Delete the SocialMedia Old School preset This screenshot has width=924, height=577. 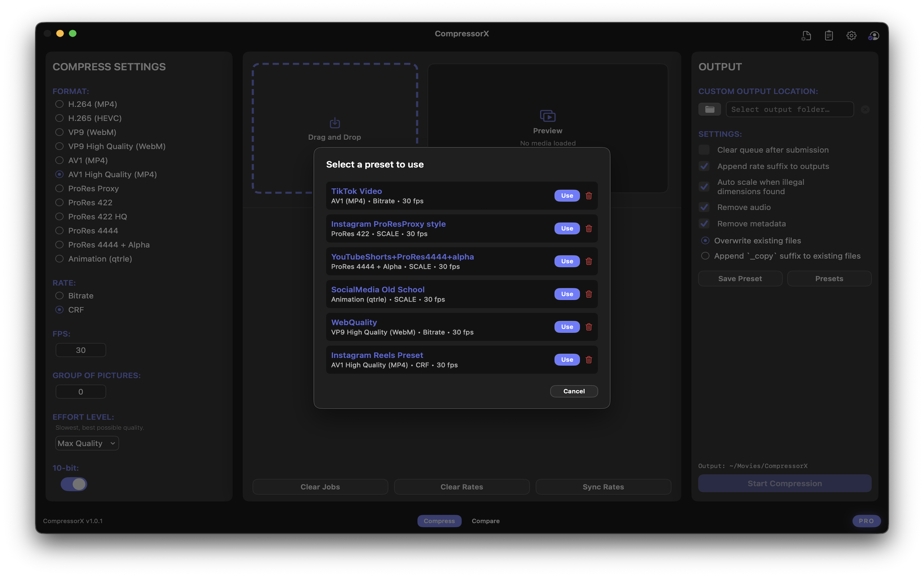588,294
